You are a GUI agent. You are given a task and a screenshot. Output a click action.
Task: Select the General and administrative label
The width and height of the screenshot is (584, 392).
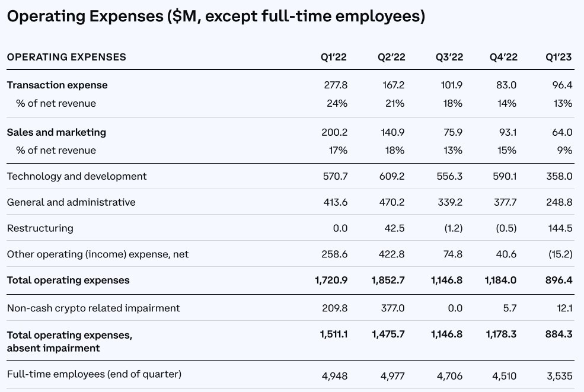(x=71, y=202)
